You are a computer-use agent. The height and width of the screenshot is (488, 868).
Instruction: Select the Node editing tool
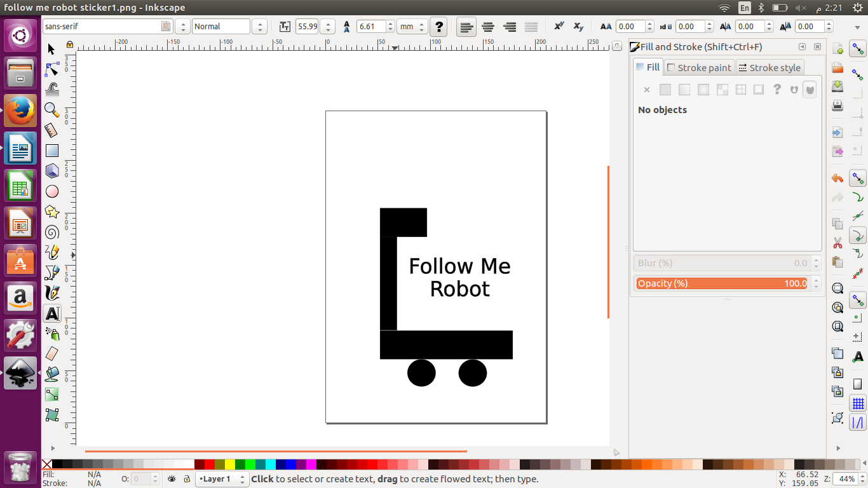pos(52,69)
